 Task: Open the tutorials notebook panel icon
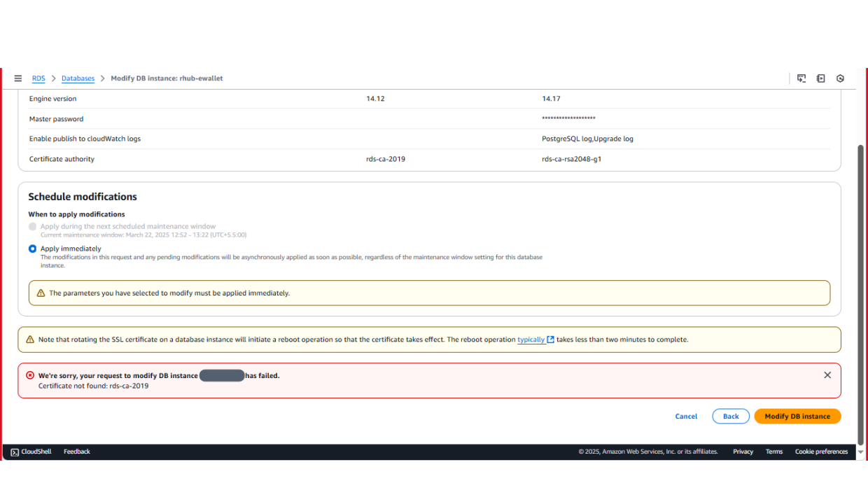click(821, 78)
